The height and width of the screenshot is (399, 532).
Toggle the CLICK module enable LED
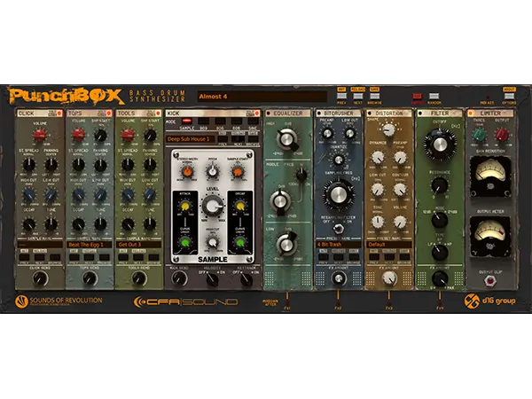pos(59,113)
